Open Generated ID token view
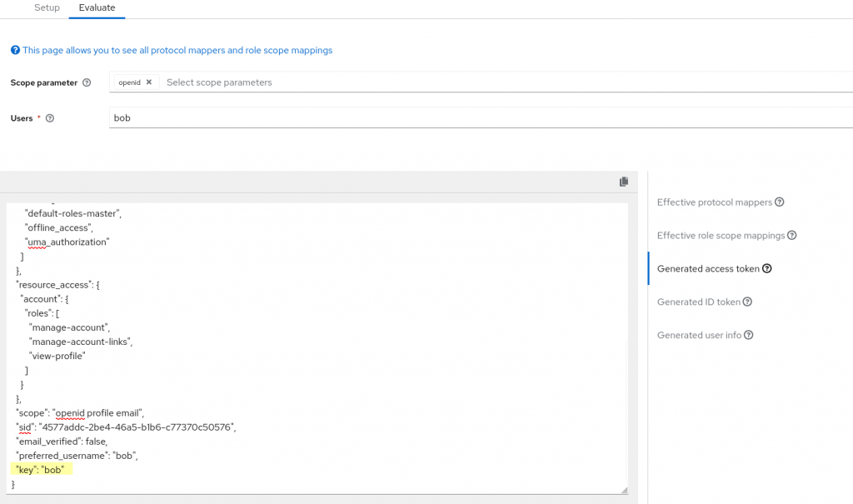 (x=699, y=302)
